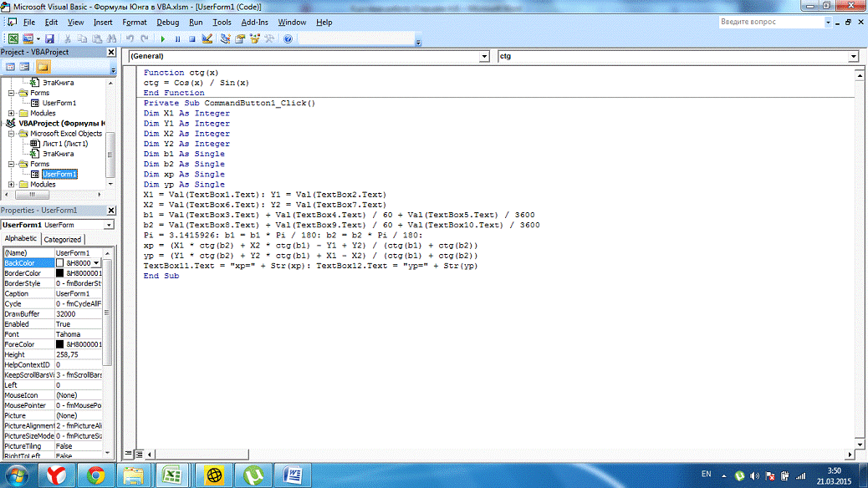The height and width of the screenshot is (488, 868).
Task: Click the BackColor white color swatch
Action: coord(59,263)
